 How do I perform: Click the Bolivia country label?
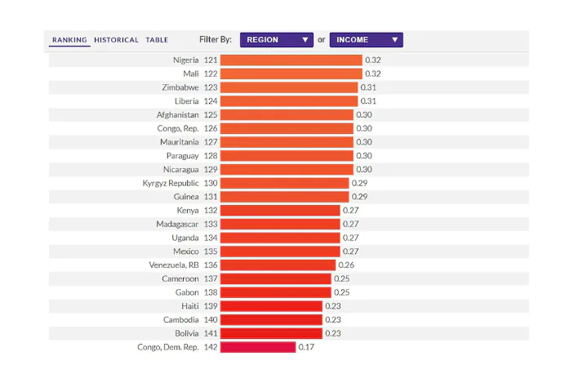point(187,333)
